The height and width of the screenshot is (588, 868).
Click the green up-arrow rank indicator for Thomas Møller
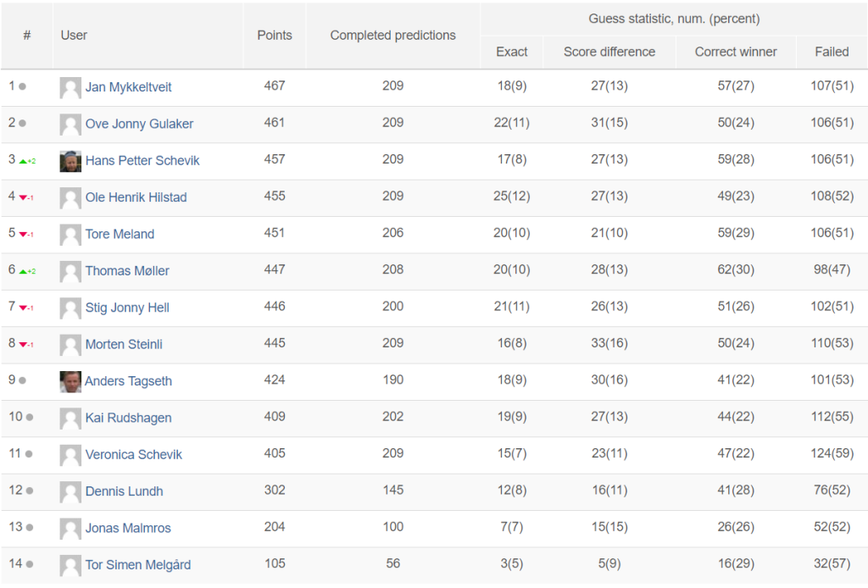pyautogui.click(x=27, y=271)
